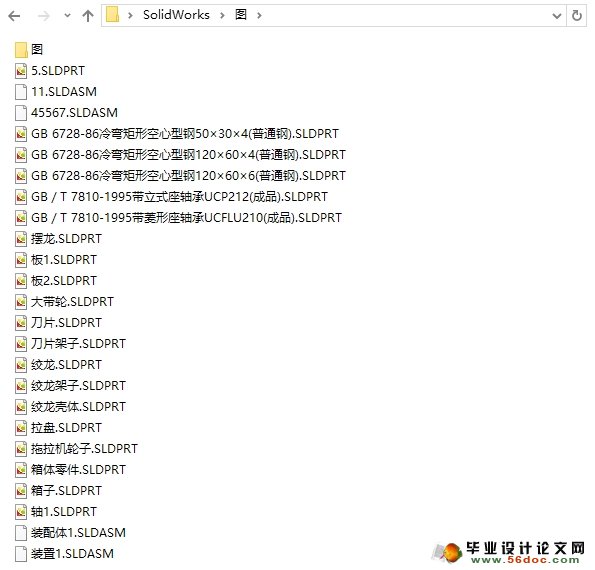Open the 图 folder icon
Viewport: 595px width, 570px height.
tap(21, 50)
